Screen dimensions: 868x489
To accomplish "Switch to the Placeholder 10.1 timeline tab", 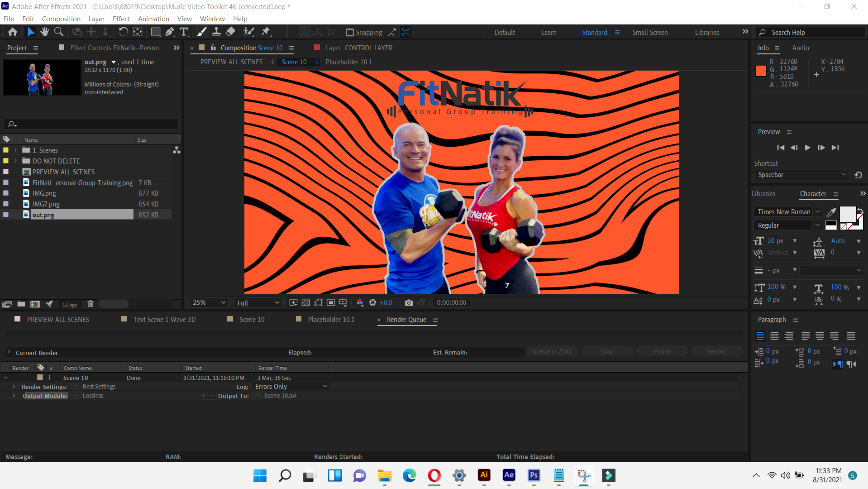I will pyautogui.click(x=331, y=320).
